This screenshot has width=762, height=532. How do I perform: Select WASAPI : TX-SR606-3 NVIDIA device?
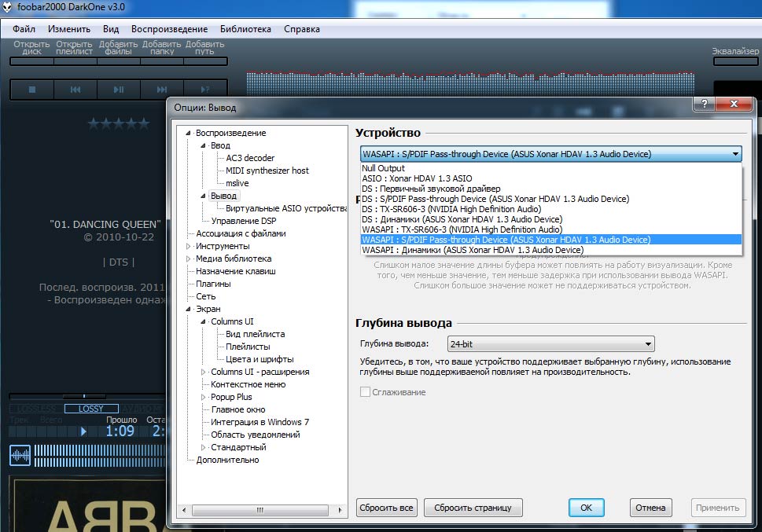point(551,229)
